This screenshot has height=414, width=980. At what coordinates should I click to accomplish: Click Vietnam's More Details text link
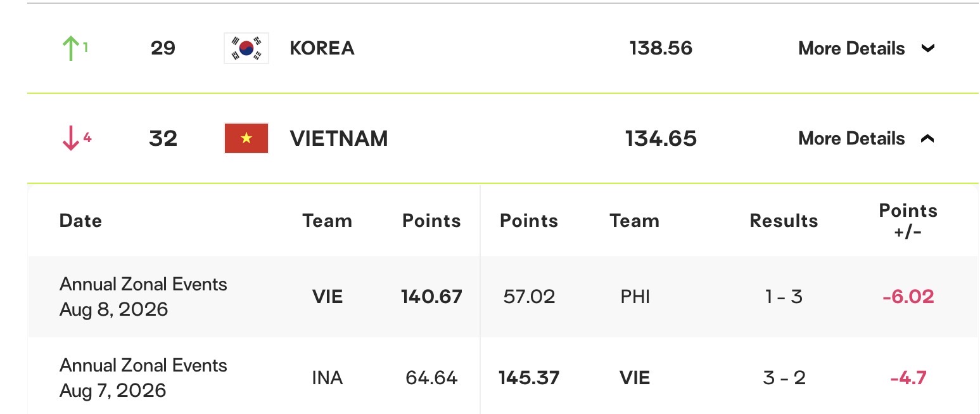851,138
